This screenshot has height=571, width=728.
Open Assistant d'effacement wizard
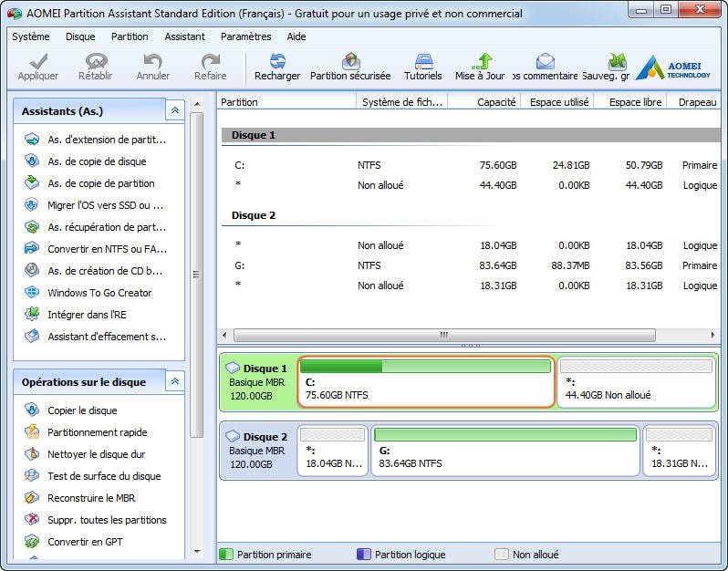(95, 336)
